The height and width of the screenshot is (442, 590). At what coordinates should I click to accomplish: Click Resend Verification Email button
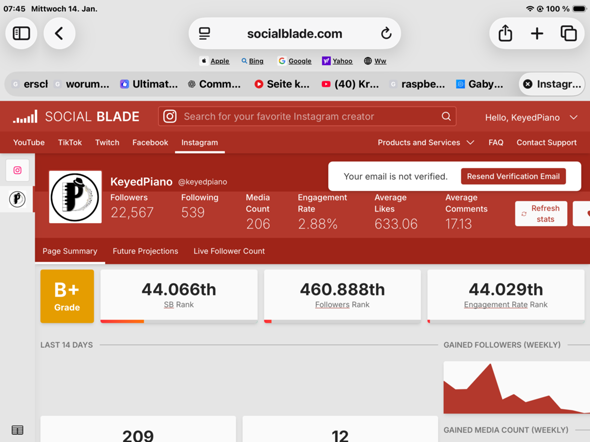point(513,176)
